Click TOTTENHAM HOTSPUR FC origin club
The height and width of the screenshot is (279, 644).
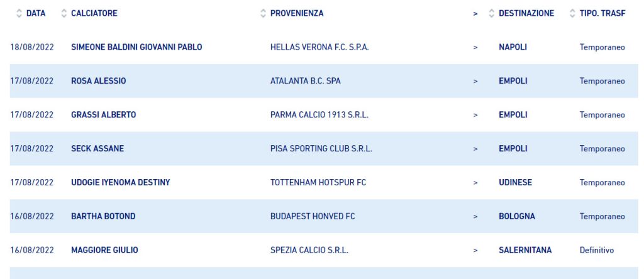pyautogui.click(x=318, y=183)
